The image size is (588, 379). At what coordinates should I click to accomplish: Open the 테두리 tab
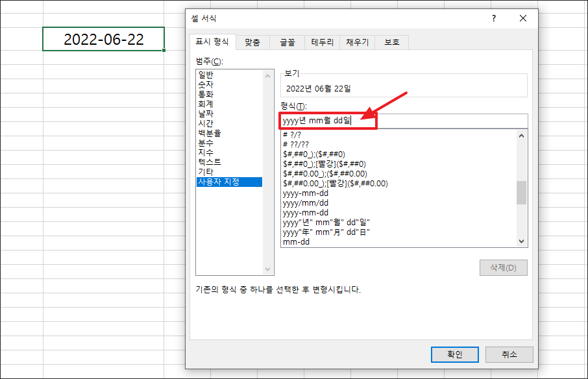click(x=323, y=42)
